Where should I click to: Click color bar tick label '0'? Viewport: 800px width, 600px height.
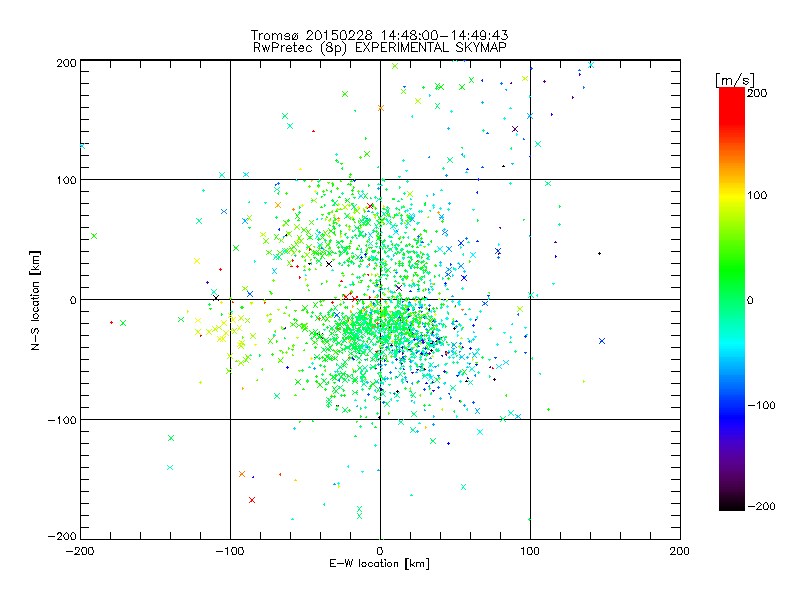750,301
